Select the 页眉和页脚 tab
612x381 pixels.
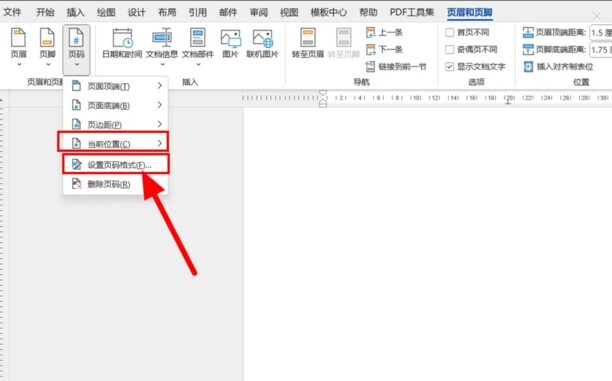coord(470,12)
